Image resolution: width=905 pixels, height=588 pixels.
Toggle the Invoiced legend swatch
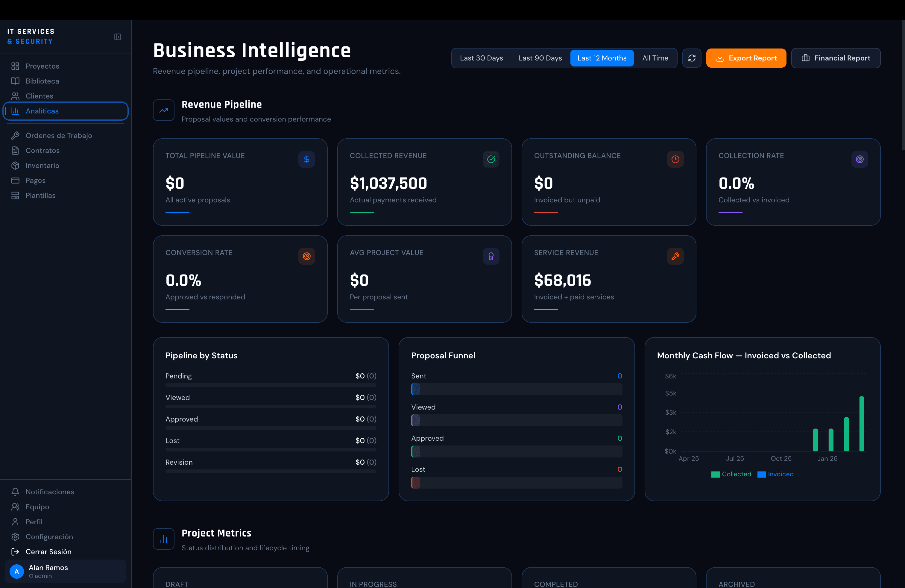pyautogui.click(x=761, y=474)
